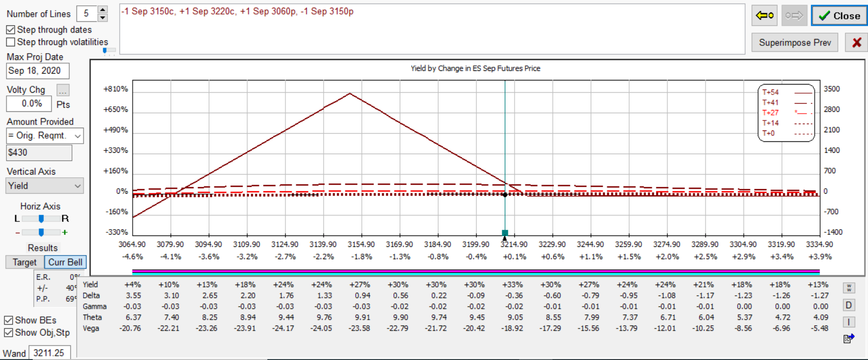
Task: Click the Yield row label in table
Action: 90,285
